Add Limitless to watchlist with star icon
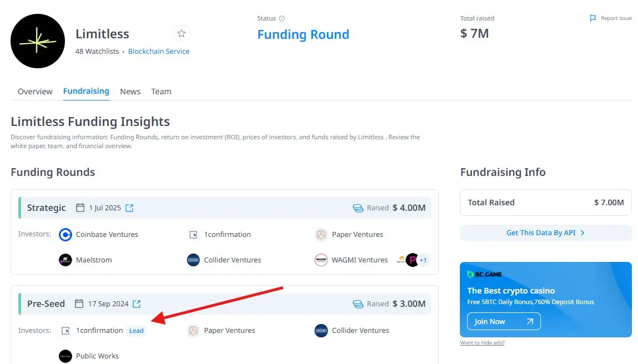This screenshot has height=364, width=638. tap(181, 33)
